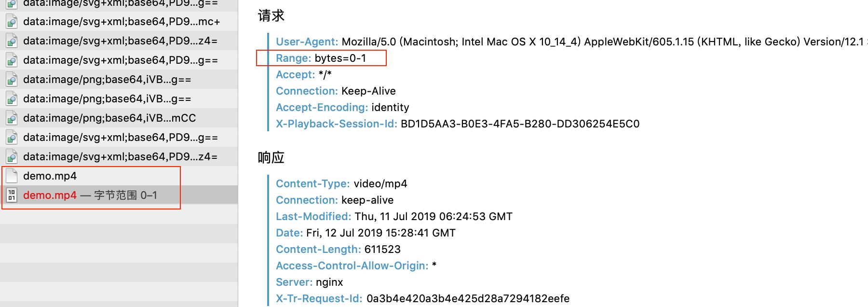Click the icon of the first png;base64 resource

(x=11, y=79)
